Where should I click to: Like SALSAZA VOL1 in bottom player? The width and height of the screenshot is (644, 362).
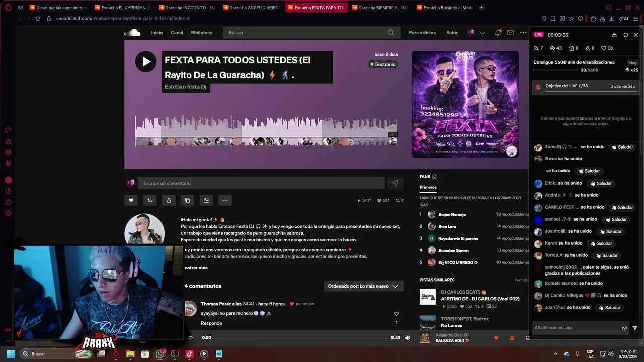coord(496,338)
